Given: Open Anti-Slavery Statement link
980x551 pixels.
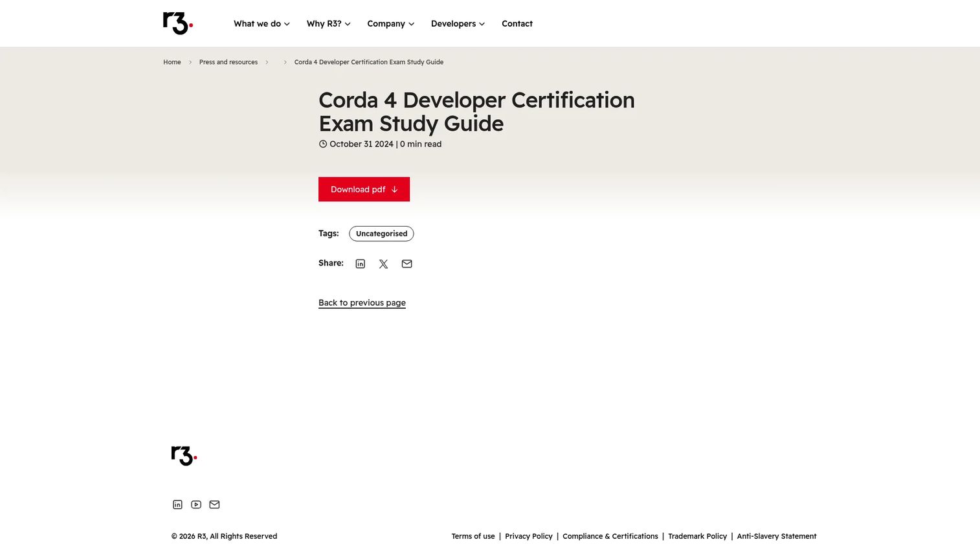Looking at the screenshot, I should click(x=777, y=536).
